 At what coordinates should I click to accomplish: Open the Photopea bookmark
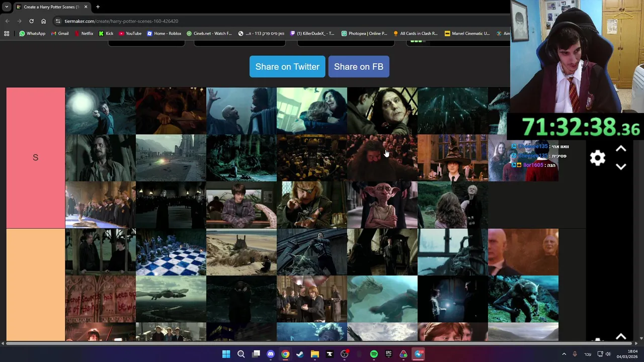click(364, 33)
